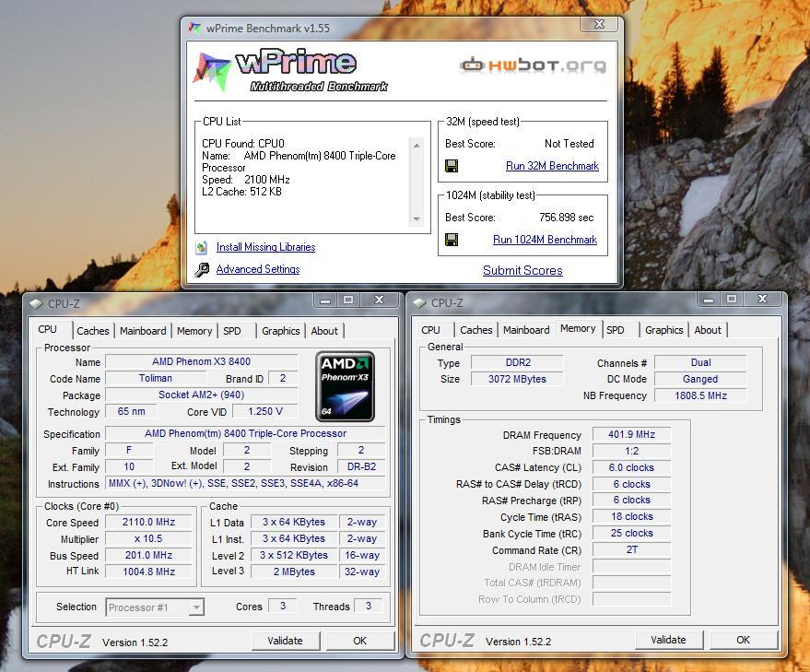Select SPD tab in right CPU-Z window
The width and height of the screenshot is (810, 672).
coord(616,330)
